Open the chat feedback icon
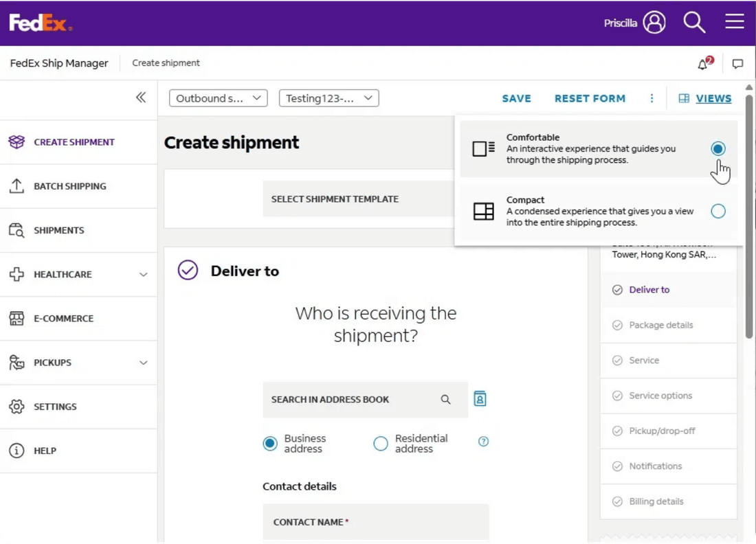Screen dimensions: 756x544 point(737,64)
